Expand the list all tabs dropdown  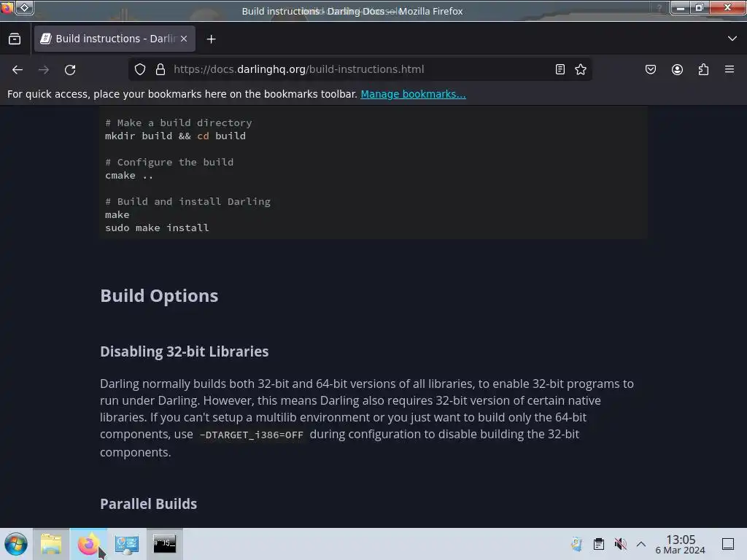pyautogui.click(x=732, y=39)
